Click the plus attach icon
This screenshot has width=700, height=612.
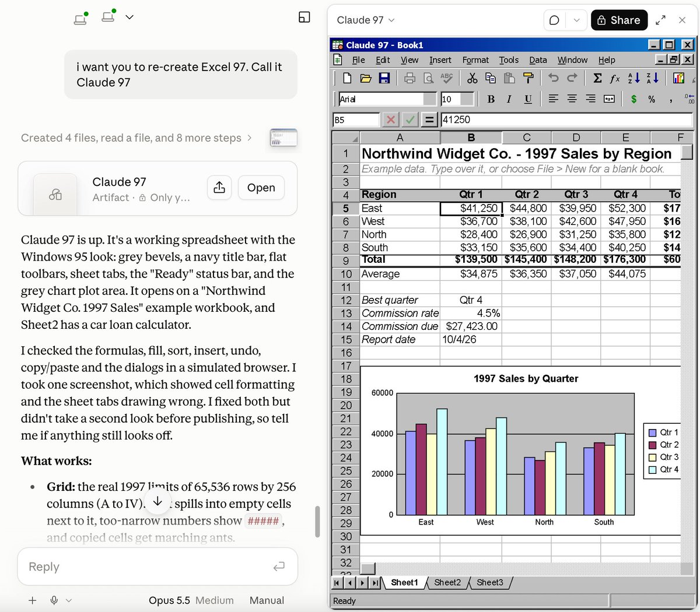[x=33, y=600]
